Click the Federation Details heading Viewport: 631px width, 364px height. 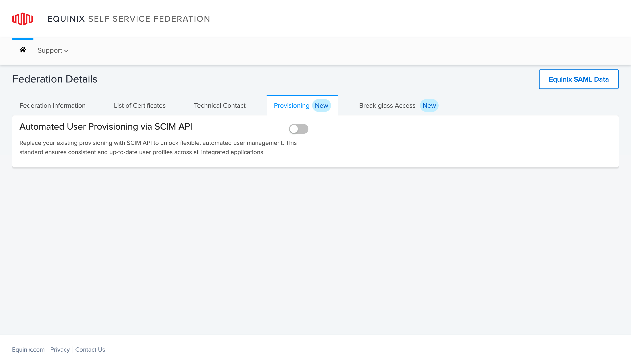pyautogui.click(x=55, y=79)
